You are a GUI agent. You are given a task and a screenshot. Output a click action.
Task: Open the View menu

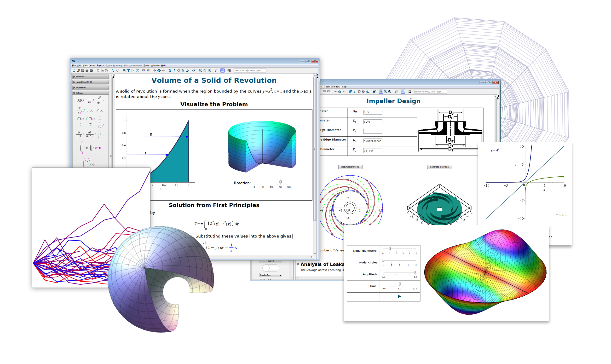click(x=85, y=65)
